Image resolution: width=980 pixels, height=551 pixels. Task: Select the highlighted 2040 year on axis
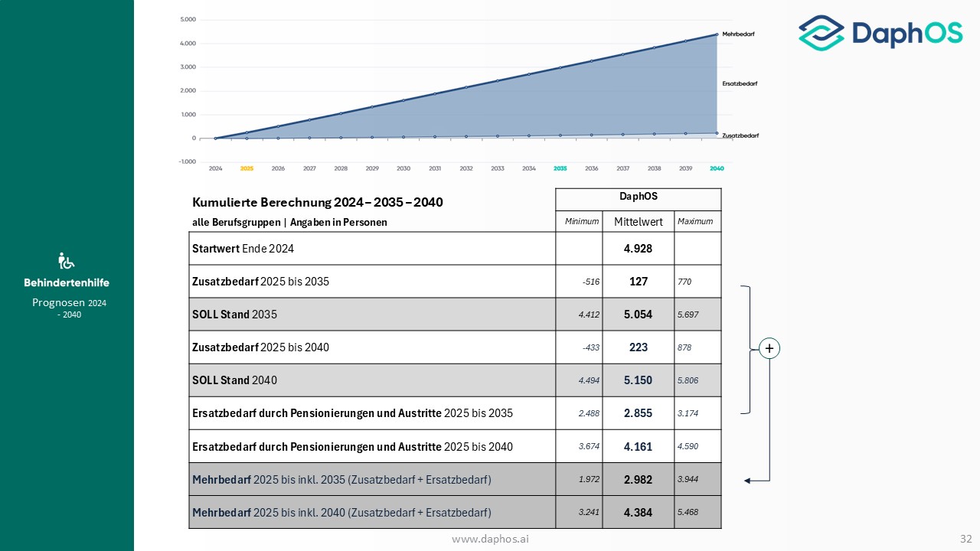point(717,168)
